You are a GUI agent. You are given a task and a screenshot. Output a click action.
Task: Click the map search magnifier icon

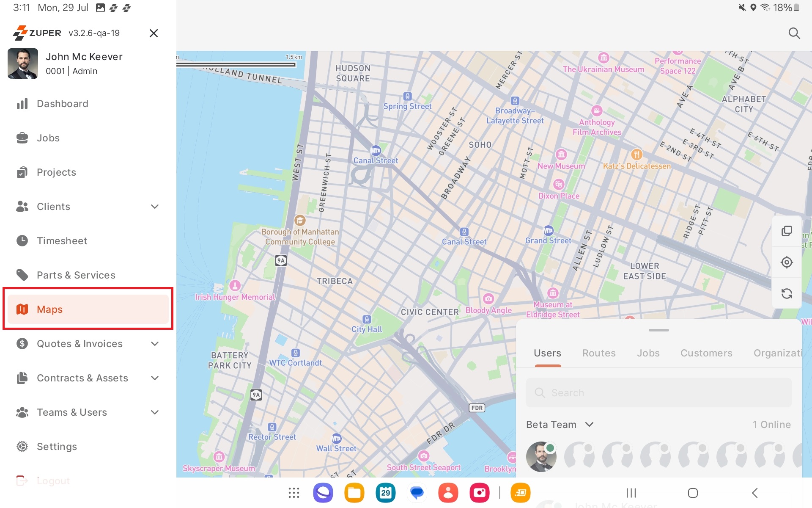click(794, 33)
